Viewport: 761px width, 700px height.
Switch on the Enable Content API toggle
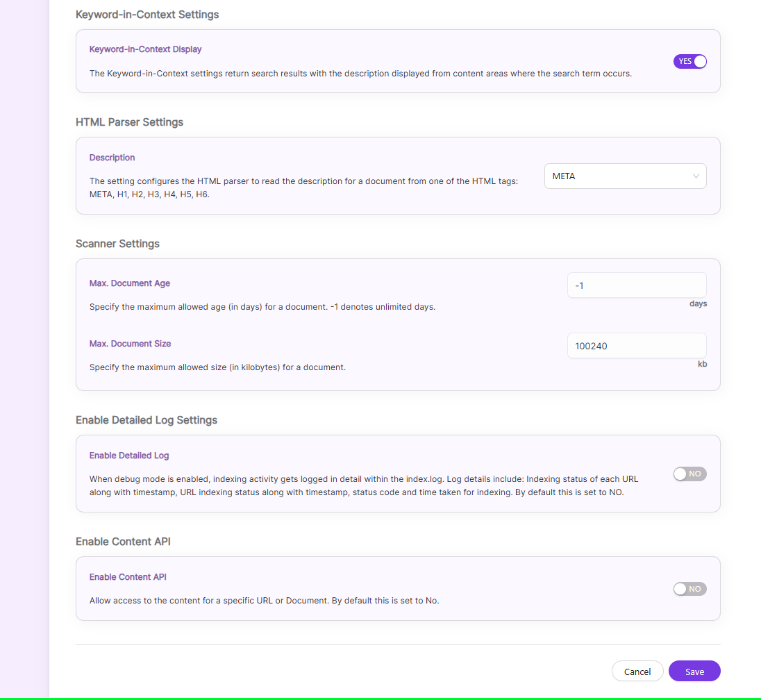pyautogui.click(x=689, y=589)
